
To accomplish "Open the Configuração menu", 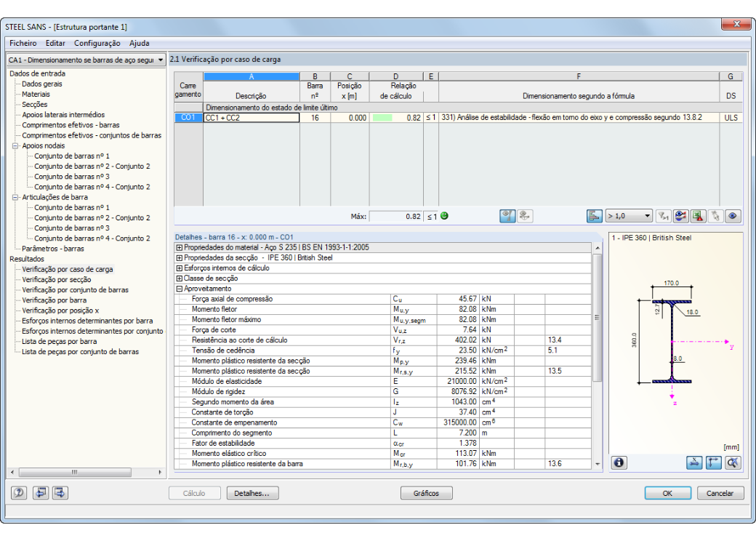I will 97,43.
